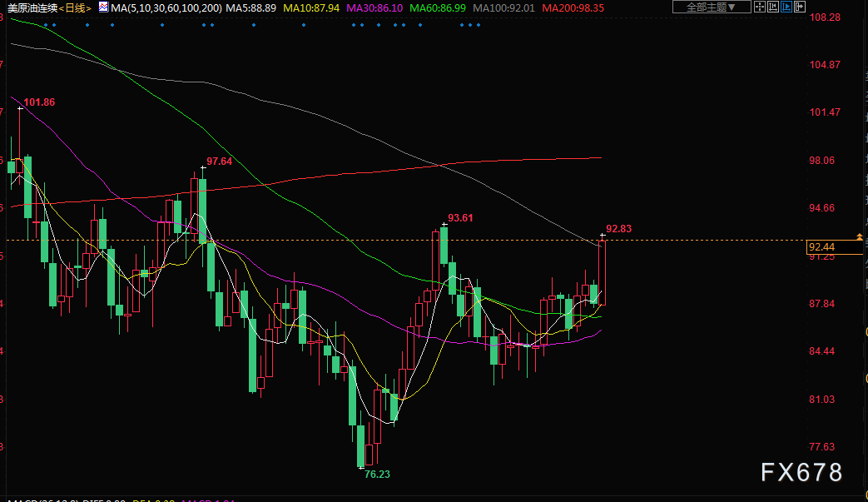Switch period via <日线> label

coord(75,7)
